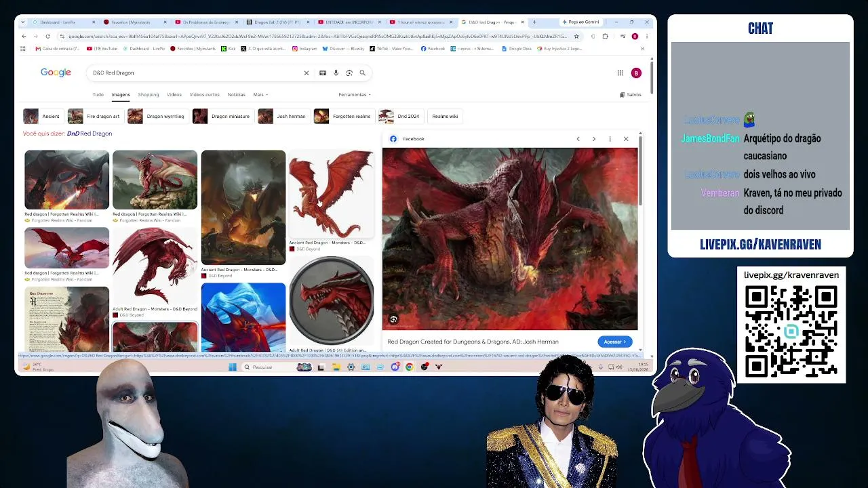Open the Salvos saved items
The height and width of the screenshot is (488, 868).
tap(631, 95)
